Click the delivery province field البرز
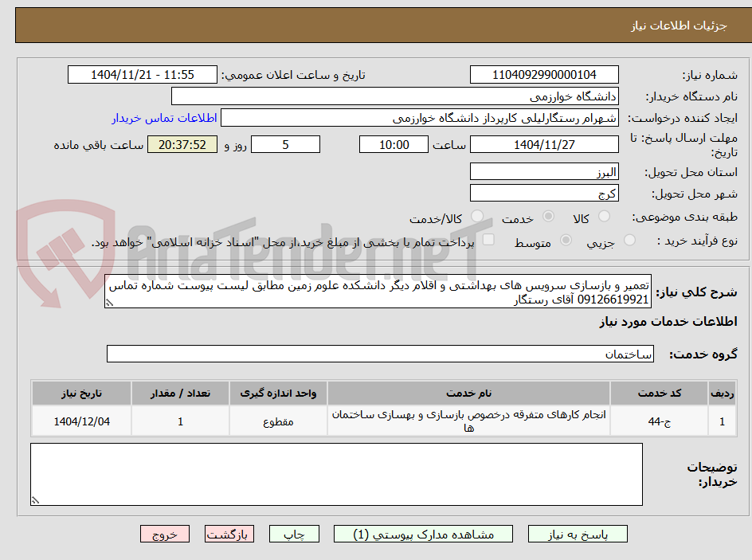Viewport: 752px width, 560px height. (544, 171)
